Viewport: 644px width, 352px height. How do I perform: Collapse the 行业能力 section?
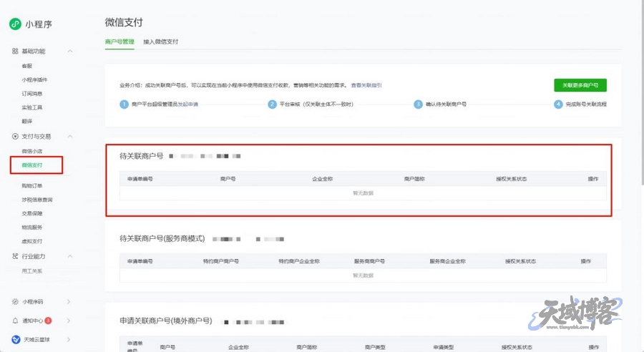coord(70,256)
